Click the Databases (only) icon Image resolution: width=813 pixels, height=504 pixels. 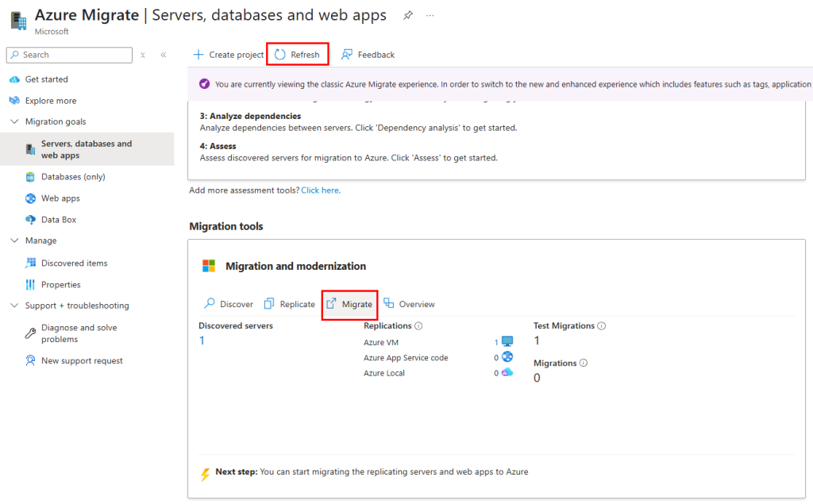(31, 177)
